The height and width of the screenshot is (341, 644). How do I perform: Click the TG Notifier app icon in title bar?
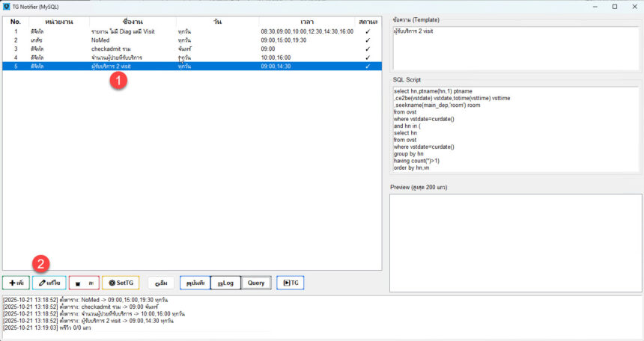click(x=6, y=6)
